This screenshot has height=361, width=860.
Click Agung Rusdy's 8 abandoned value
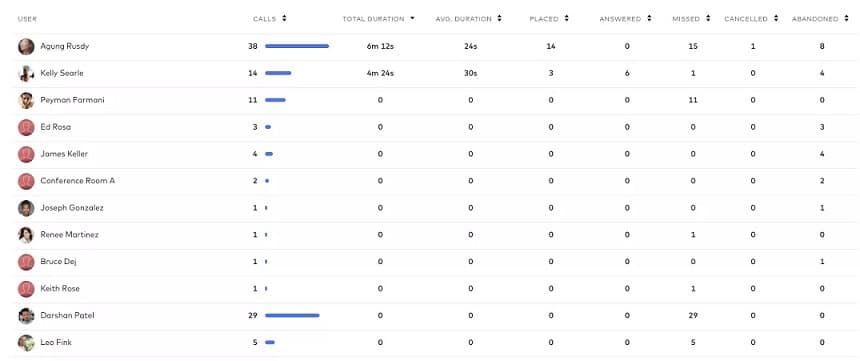point(822,47)
